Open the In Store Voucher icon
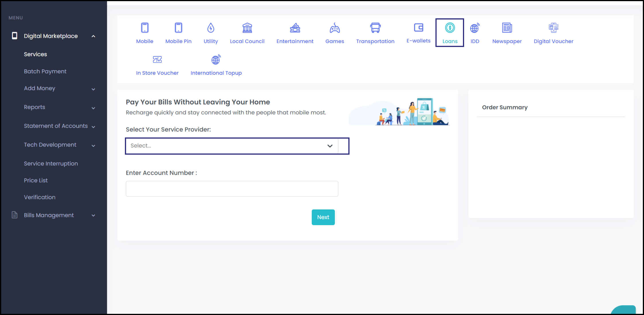The width and height of the screenshot is (644, 315). pos(157,60)
